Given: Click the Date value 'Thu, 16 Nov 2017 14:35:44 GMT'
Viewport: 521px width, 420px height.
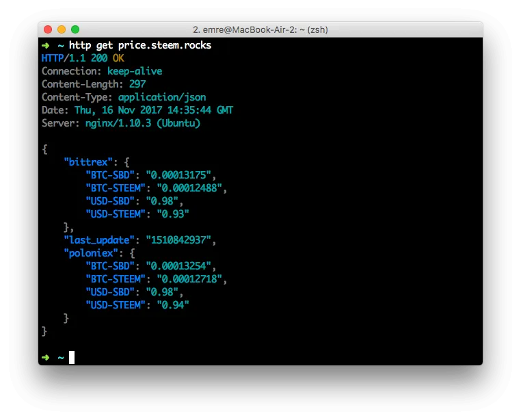Looking at the screenshot, I should click(154, 110).
